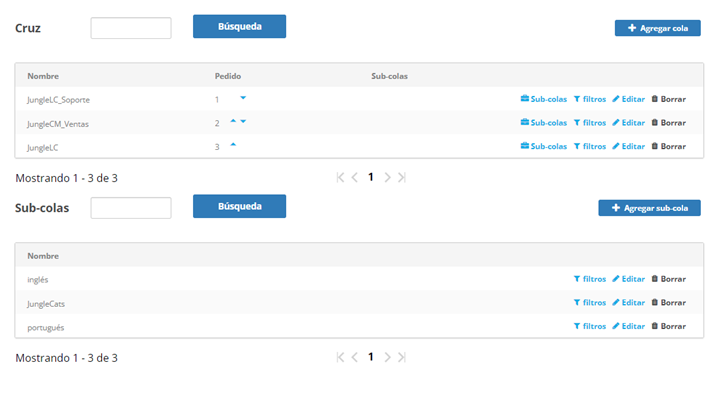The width and height of the screenshot is (717, 407).
Task: Open Sub-colas for the JungleLC row
Action: point(544,146)
